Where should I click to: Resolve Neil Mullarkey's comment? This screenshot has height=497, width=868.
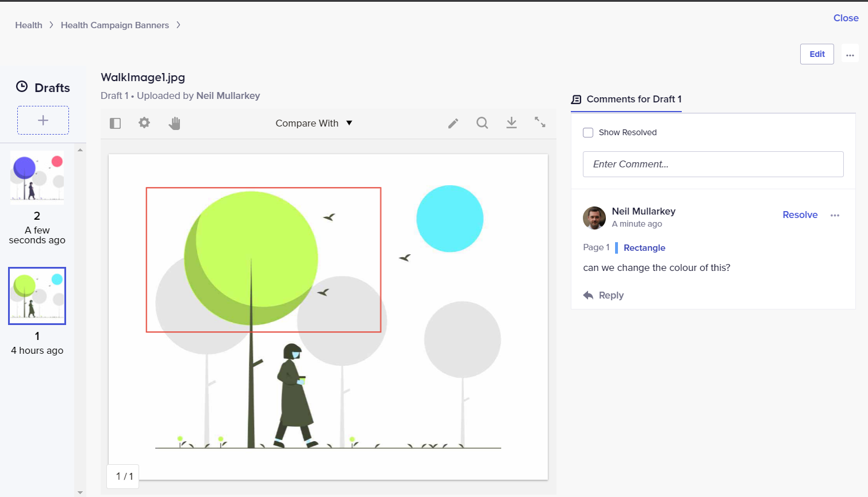pos(800,215)
